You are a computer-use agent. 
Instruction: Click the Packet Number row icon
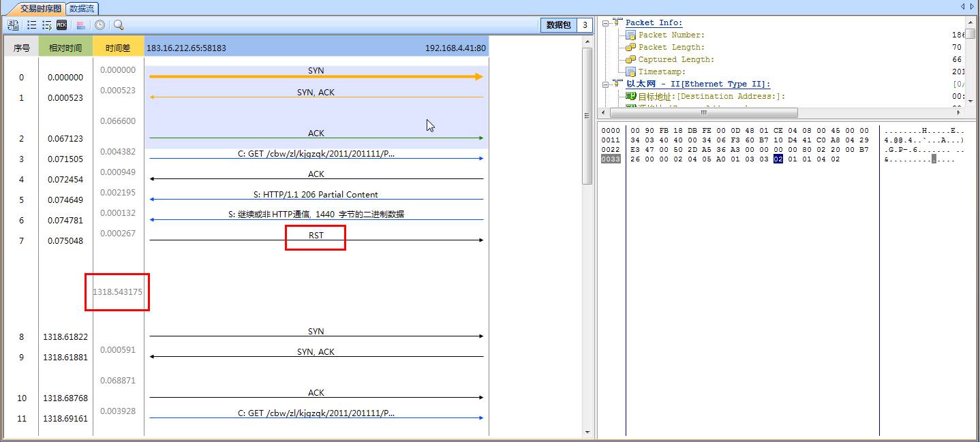tap(630, 35)
